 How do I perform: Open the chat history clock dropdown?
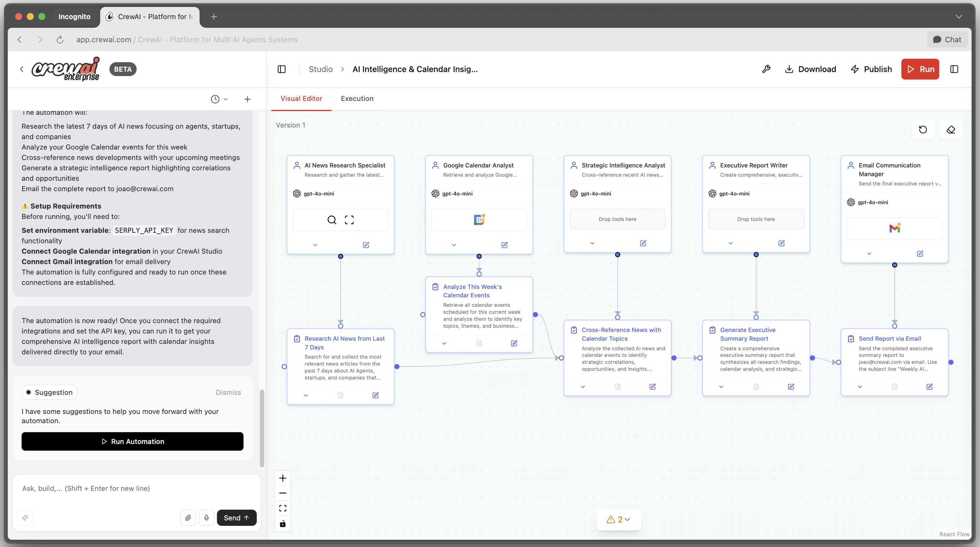coord(219,99)
